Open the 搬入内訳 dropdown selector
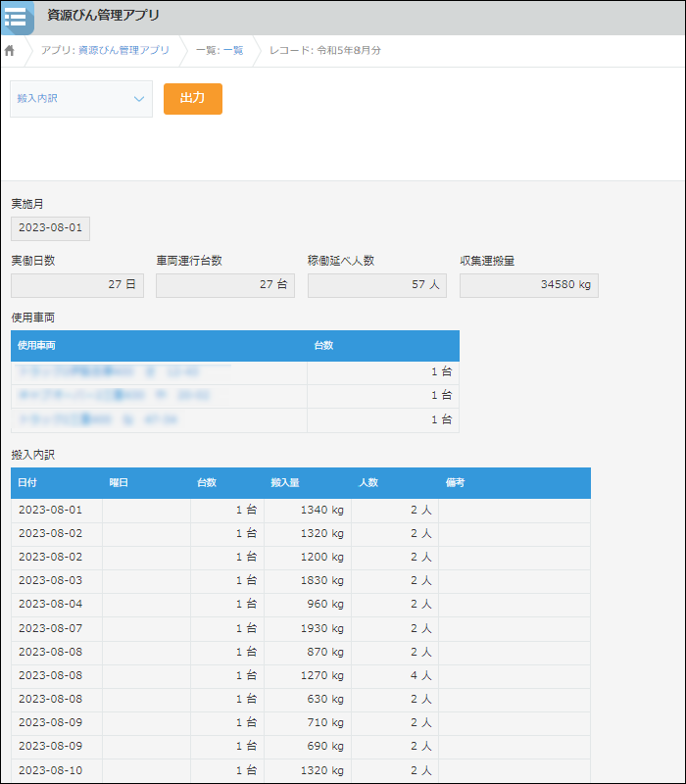Viewport: 686px width, 784px height. click(x=81, y=99)
